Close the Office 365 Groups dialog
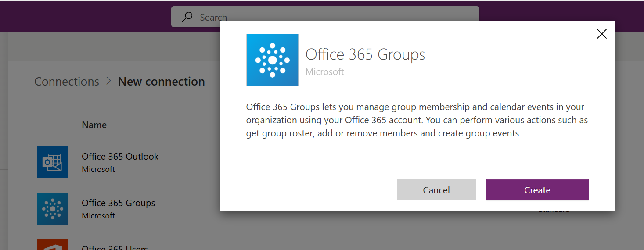 [x=601, y=34]
